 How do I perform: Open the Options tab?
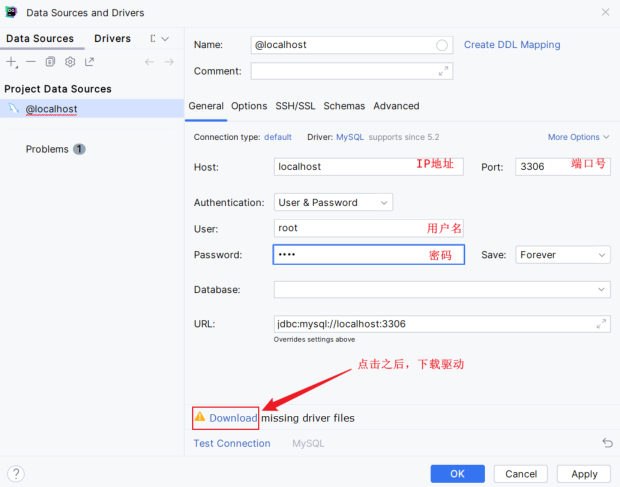click(249, 106)
